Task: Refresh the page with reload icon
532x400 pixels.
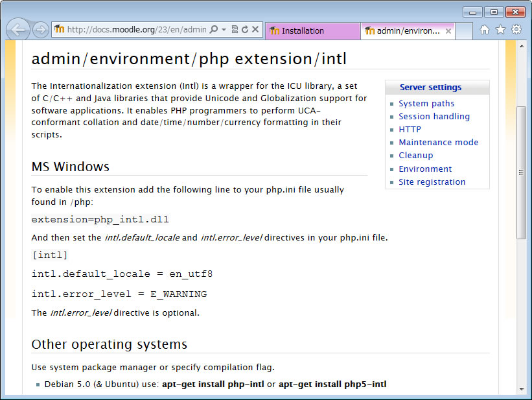Action: [244, 30]
